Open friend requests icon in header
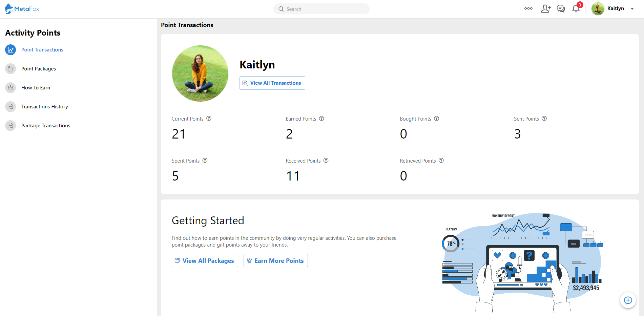The image size is (644, 316). click(x=545, y=9)
